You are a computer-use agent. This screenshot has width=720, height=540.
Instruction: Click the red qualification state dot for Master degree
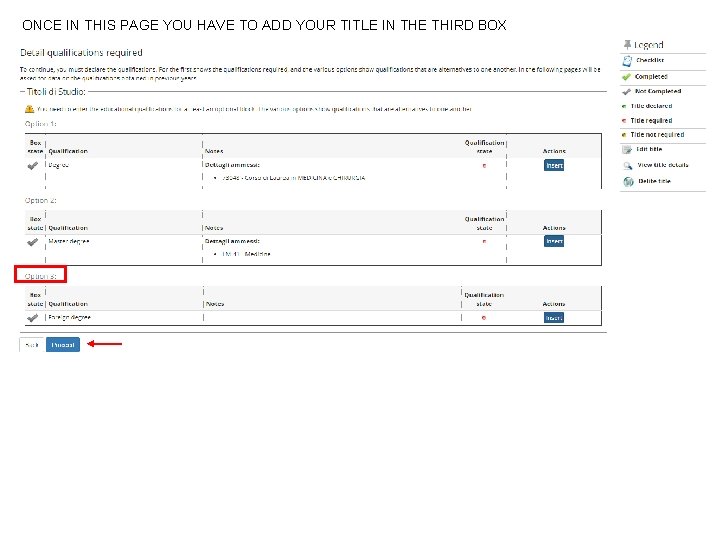pos(484,242)
